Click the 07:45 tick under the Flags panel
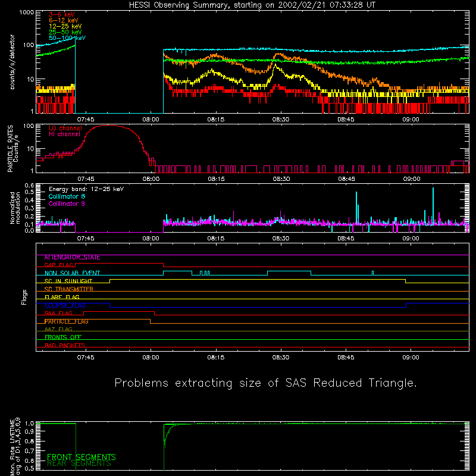The width and height of the screenshot is (476, 476). 86,358
